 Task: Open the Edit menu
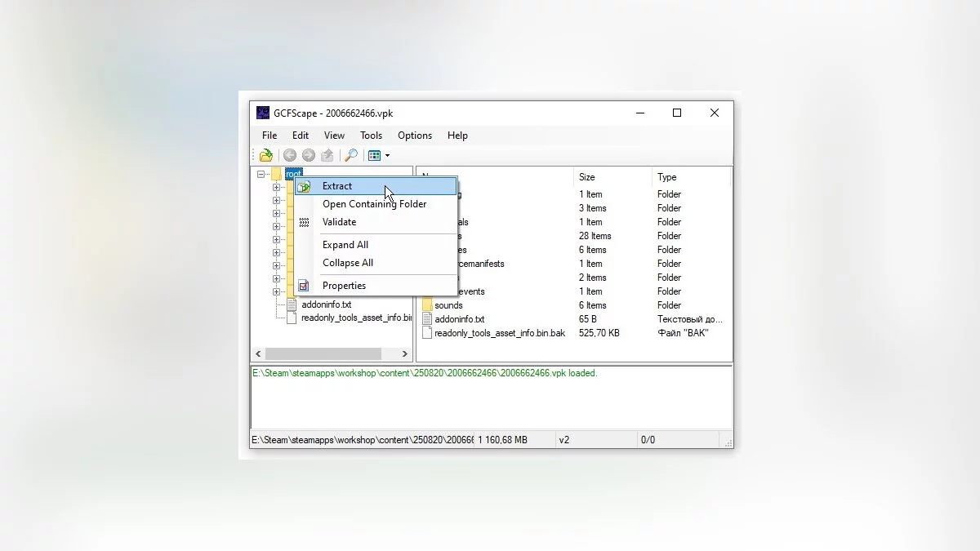(x=301, y=136)
